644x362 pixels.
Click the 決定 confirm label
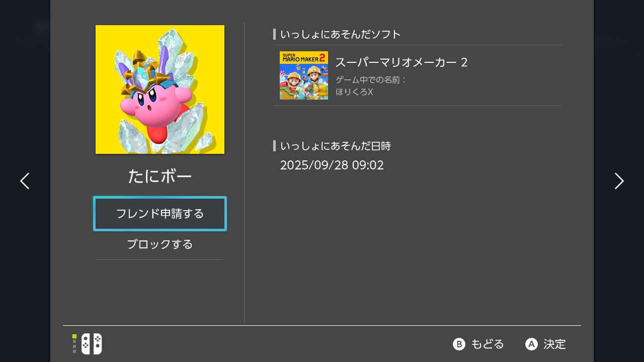coord(554,344)
